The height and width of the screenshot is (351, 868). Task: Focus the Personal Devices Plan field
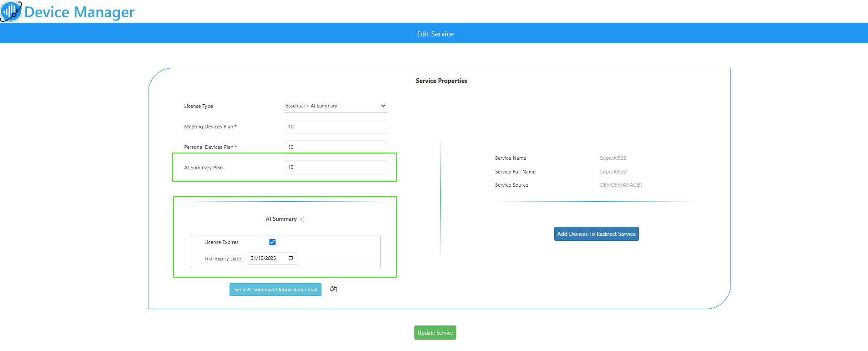pyautogui.click(x=336, y=147)
